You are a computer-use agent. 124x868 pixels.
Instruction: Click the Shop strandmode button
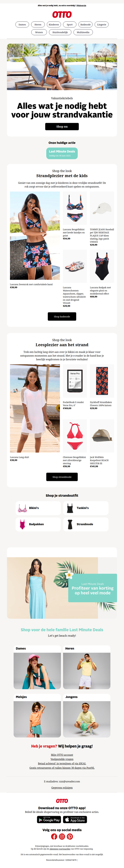(x=62, y=477)
